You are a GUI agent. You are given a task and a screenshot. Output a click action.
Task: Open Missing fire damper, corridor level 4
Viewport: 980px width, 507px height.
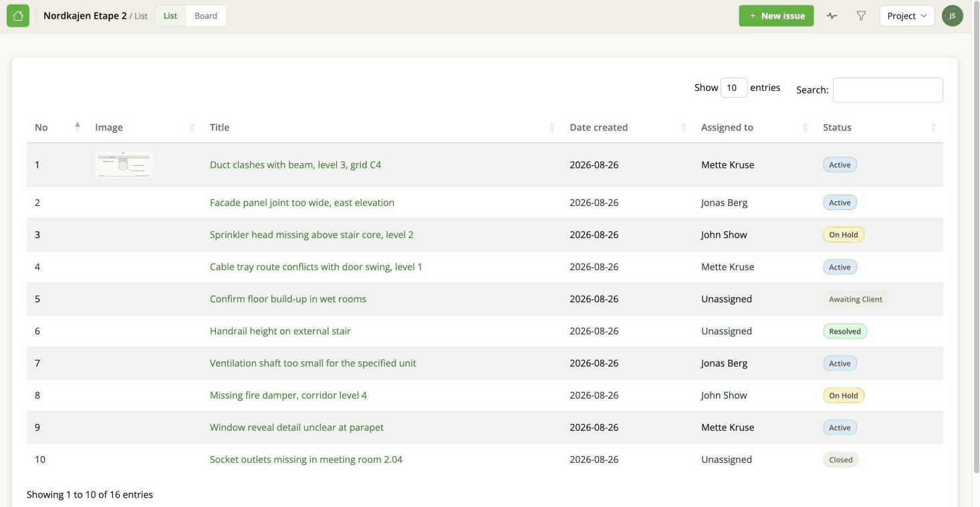(x=288, y=395)
